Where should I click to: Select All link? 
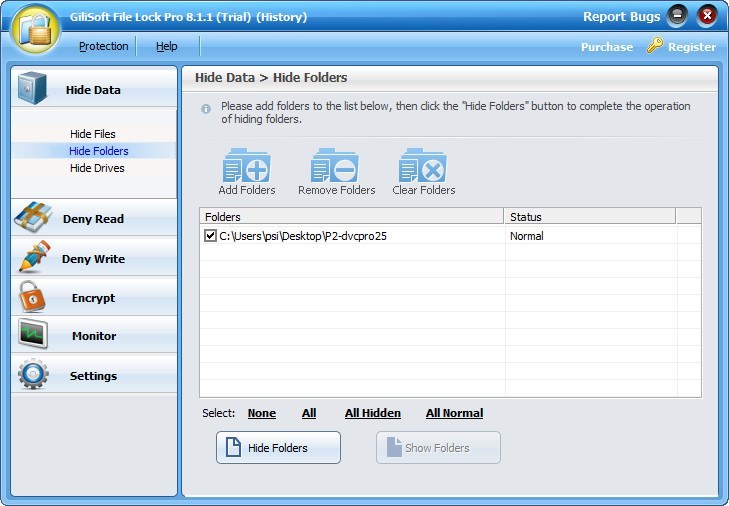[309, 413]
